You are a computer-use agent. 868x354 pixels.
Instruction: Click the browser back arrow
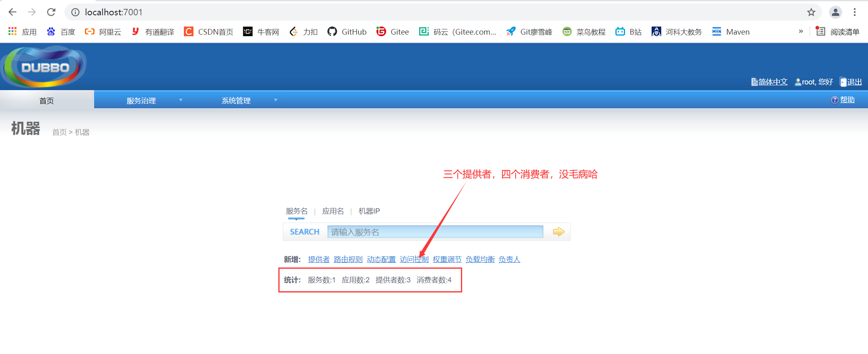point(12,12)
